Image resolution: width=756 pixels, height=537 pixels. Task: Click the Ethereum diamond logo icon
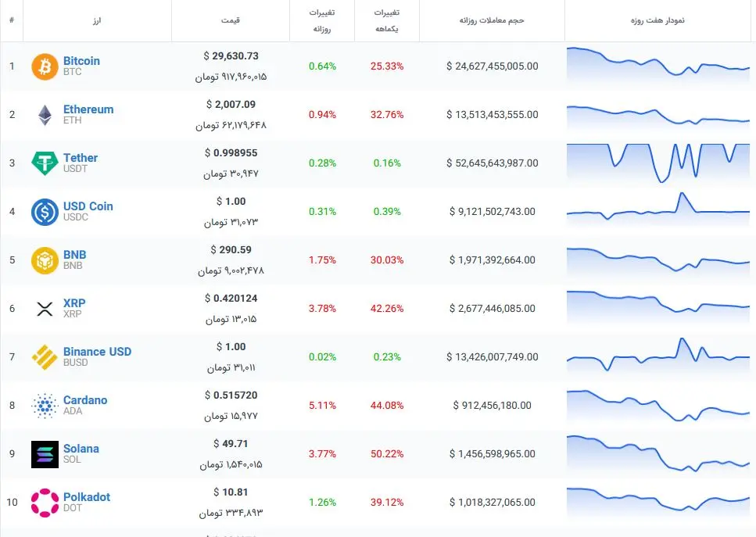click(x=45, y=115)
